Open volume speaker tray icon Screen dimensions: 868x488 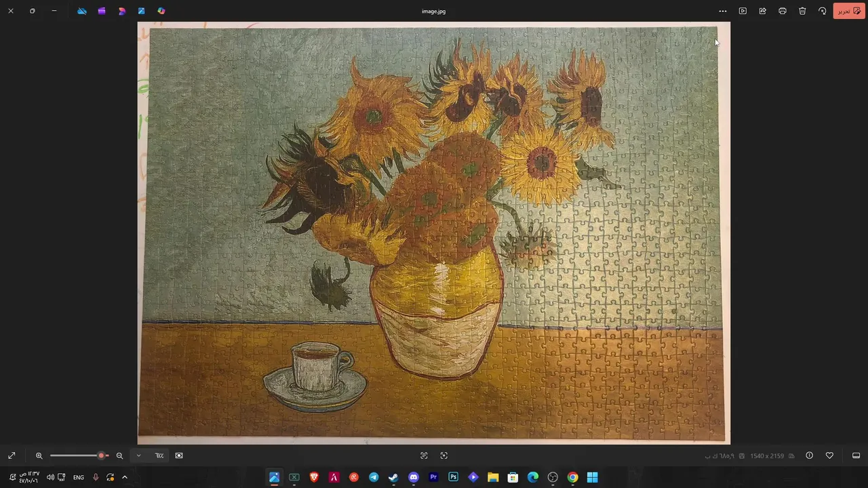pos(50,477)
